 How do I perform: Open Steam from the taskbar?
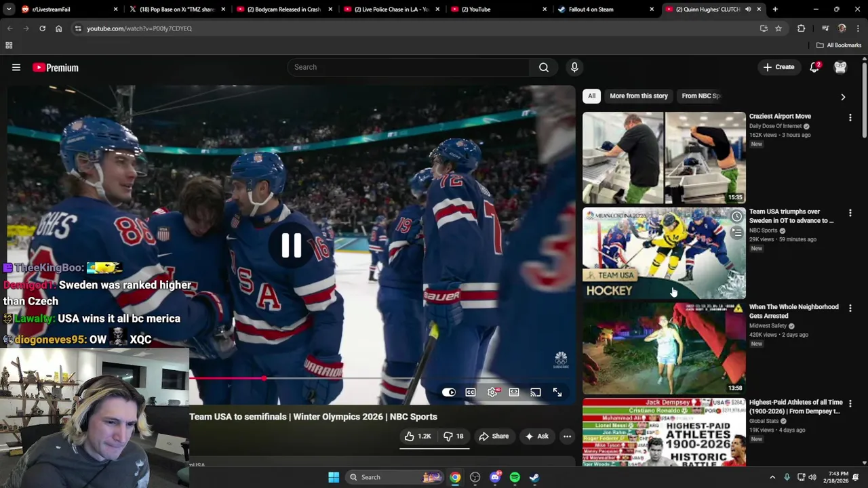coord(534,477)
